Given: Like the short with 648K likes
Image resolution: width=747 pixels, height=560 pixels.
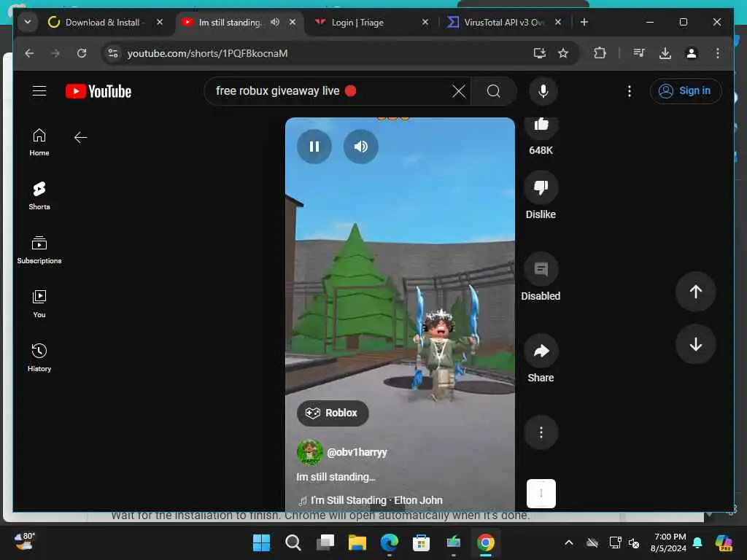Looking at the screenshot, I should click(541, 125).
